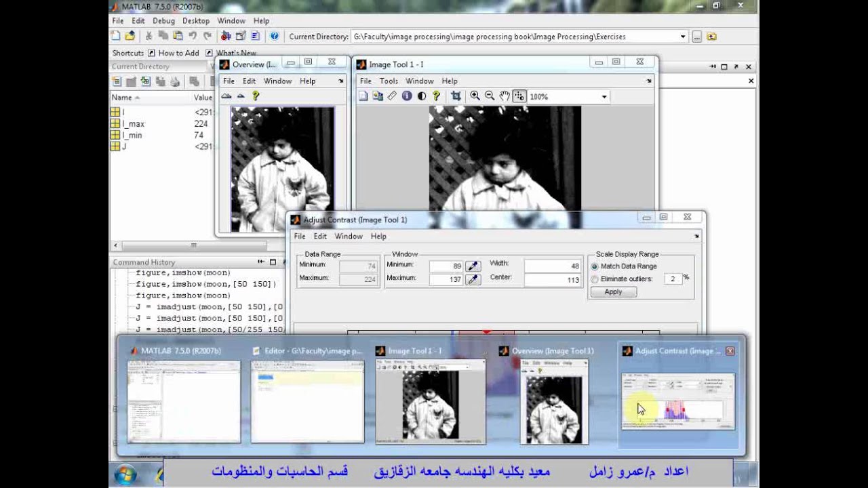This screenshot has height=488, width=868.
Task: Click the Undo arrow in MATLAB toolbar
Action: pos(193,36)
